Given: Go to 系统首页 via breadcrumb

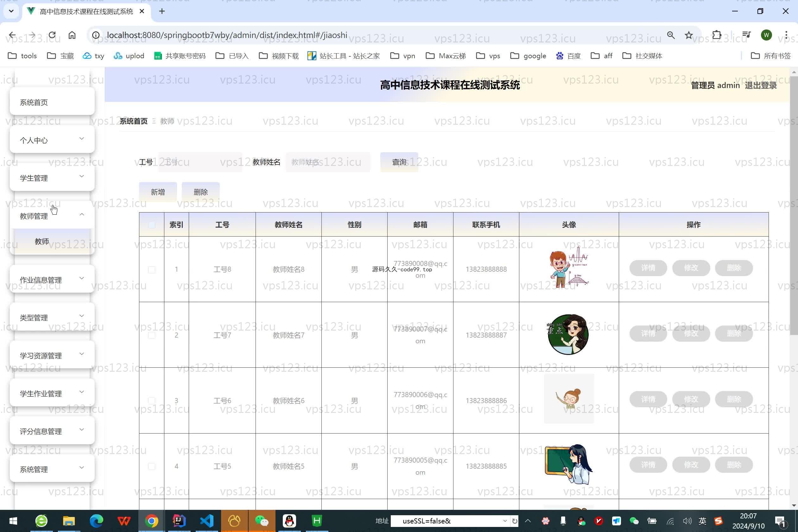Looking at the screenshot, I should (133, 121).
